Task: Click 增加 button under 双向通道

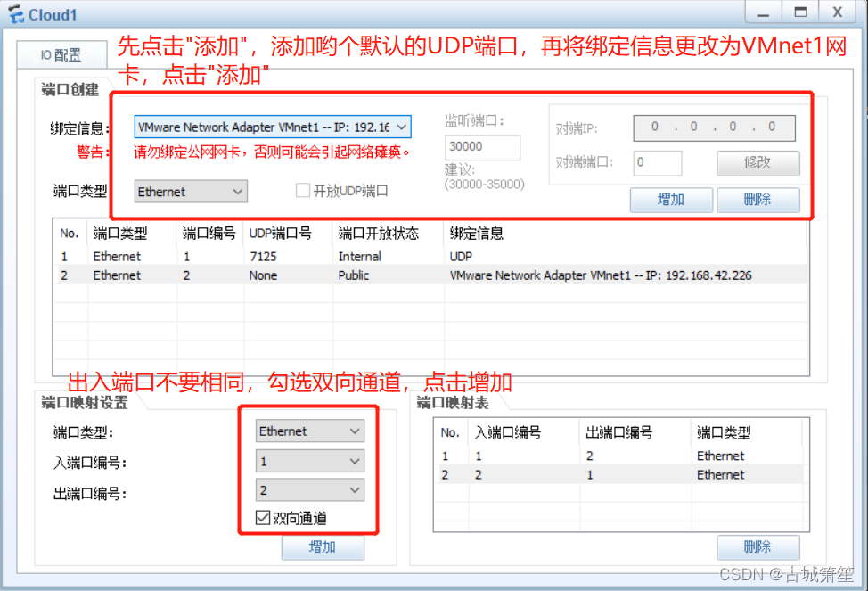Action: [x=322, y=547]
